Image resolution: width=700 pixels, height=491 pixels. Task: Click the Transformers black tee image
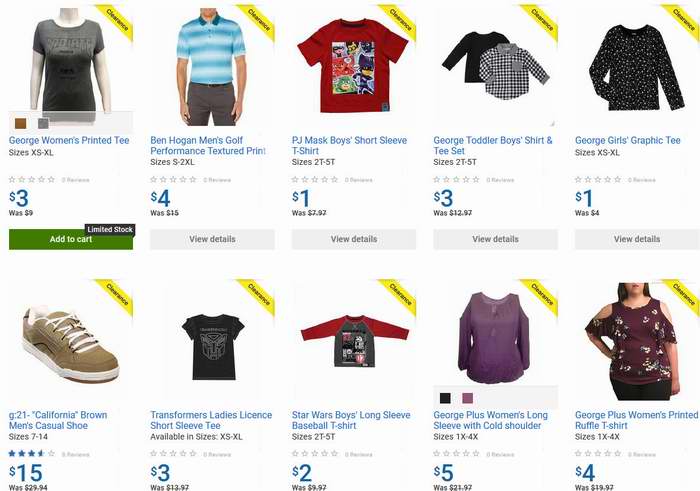[213, 347]
